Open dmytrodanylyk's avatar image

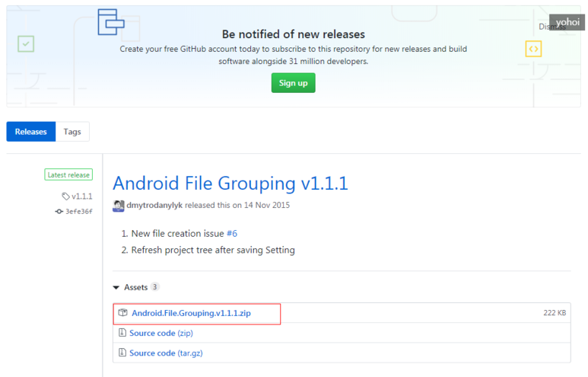click(x=119, y=206)
